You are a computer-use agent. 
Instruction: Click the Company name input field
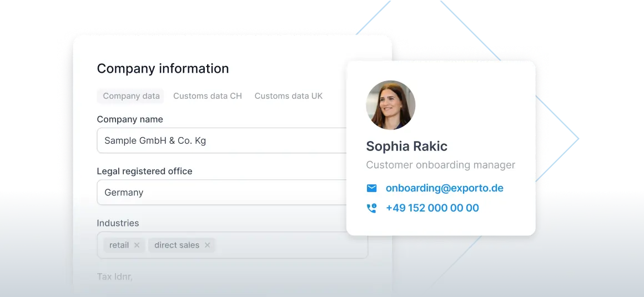(222, 140)
